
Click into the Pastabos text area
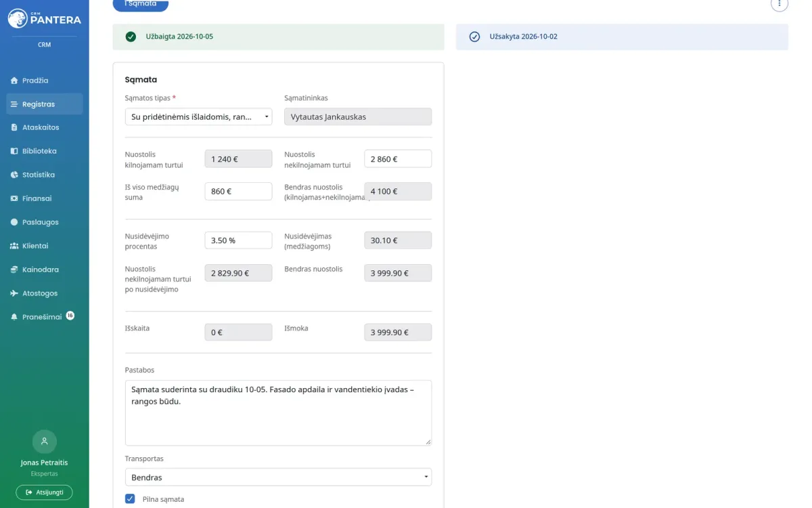coord(278,412)
